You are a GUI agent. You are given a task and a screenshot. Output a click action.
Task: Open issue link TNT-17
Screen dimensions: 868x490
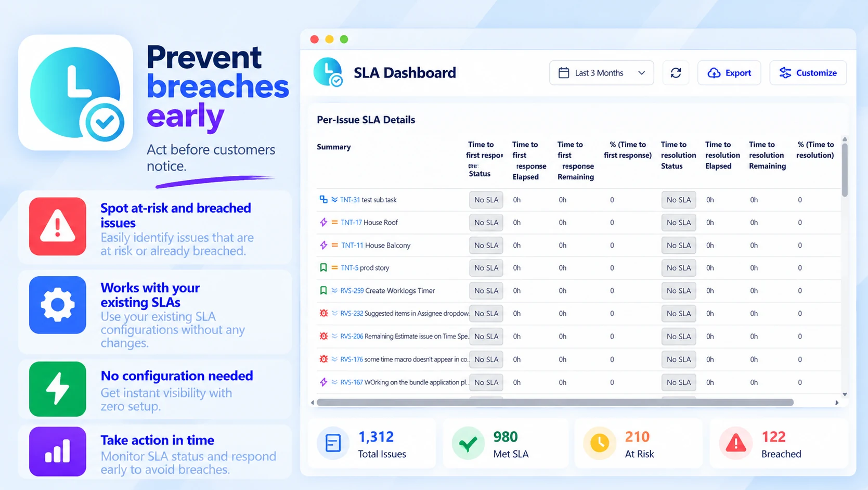point(351,223)
